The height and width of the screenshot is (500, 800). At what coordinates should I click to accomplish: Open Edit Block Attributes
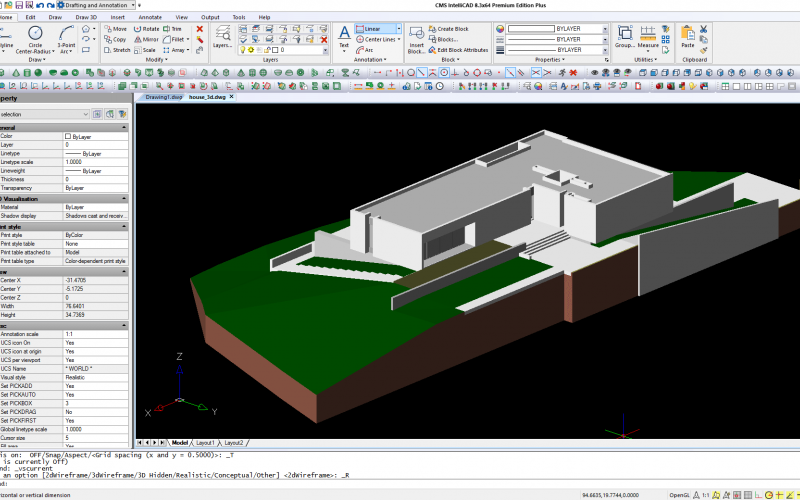(x=458, y=50)
